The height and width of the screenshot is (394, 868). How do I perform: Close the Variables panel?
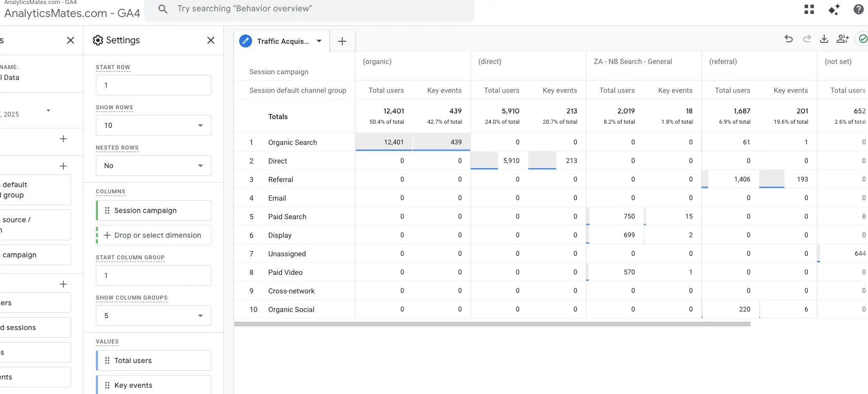(71, 40)
